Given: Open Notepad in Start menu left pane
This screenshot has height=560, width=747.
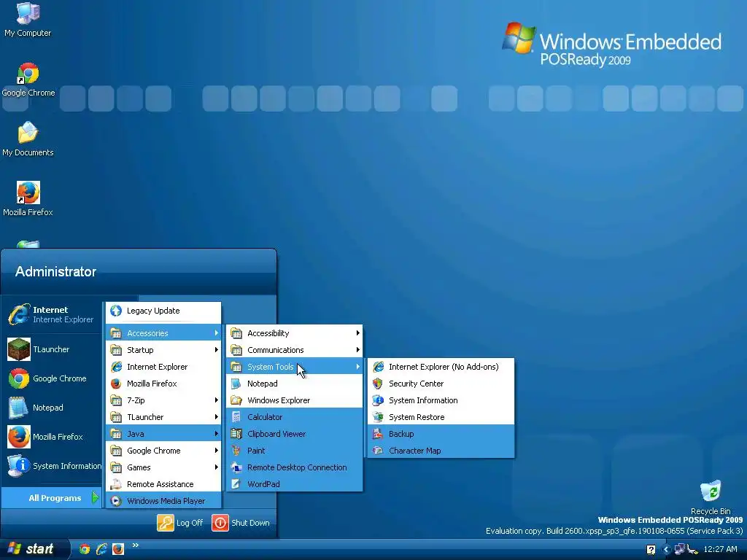Looking at the screenshot, I should point(52,408).
